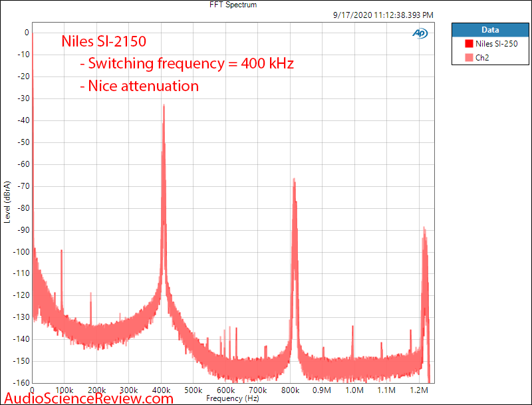This screenshot has width=532, height=405.
Task: Click the 100k tick label on frequency axis
Action: (x=65, y=390)
